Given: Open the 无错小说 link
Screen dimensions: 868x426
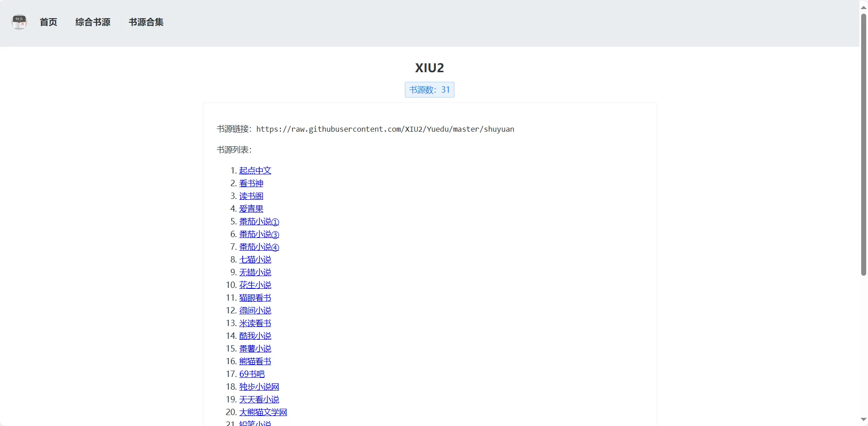Looking at the screenshot, I should coord(255,272).
